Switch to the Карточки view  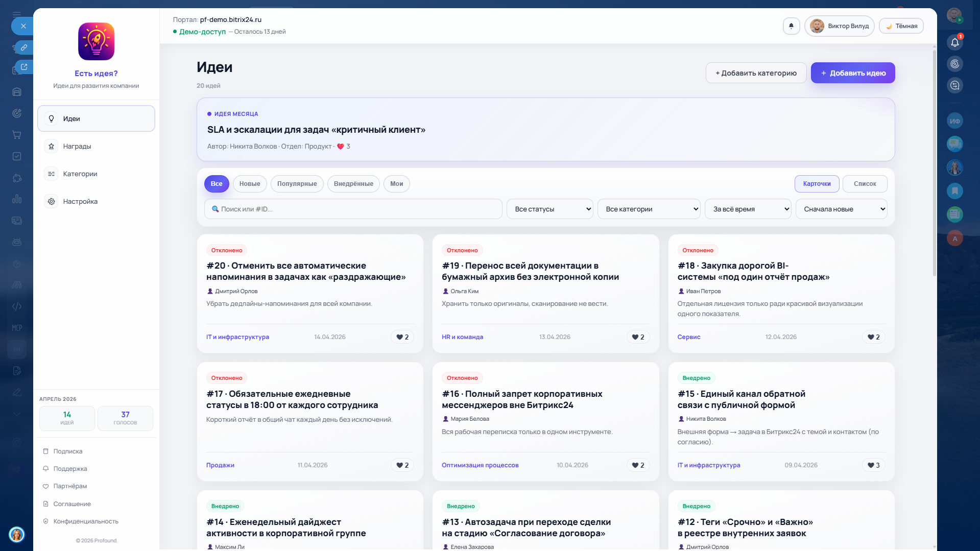click(x=817, y=184)
